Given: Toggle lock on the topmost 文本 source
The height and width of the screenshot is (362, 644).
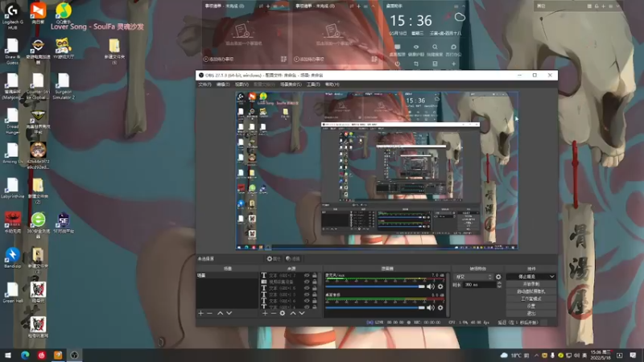Looking at the screenshot, I should click(315, 275).
